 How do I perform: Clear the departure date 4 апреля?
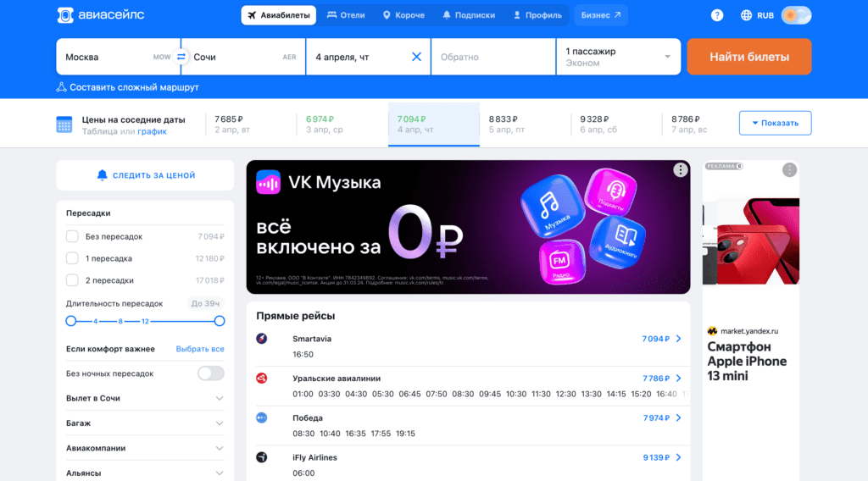click(416, 57)
